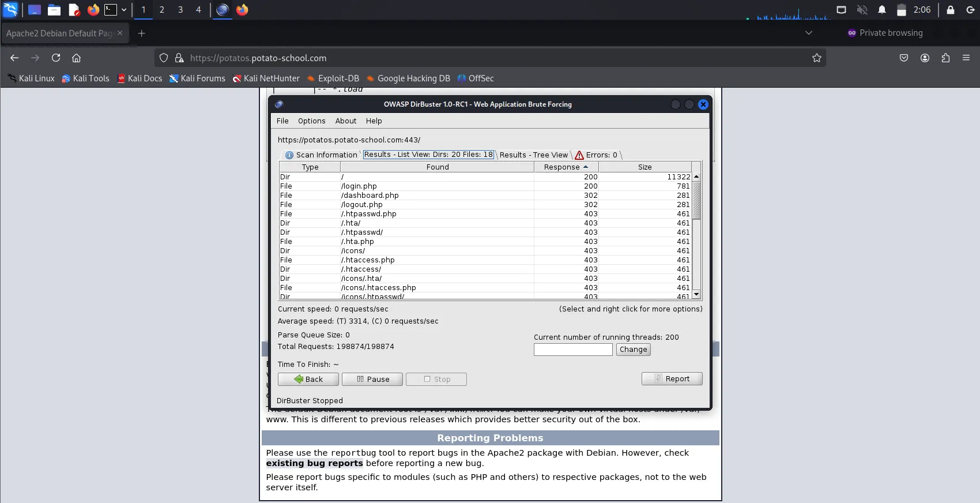Open the text editor panel icon

tap(74, 10)
